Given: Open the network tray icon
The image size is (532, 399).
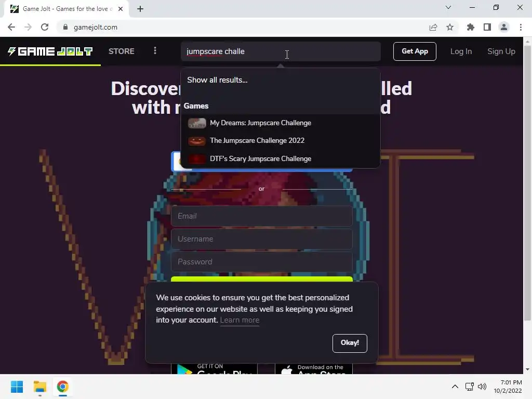Looking at the screenshot, I should point(469,387).
